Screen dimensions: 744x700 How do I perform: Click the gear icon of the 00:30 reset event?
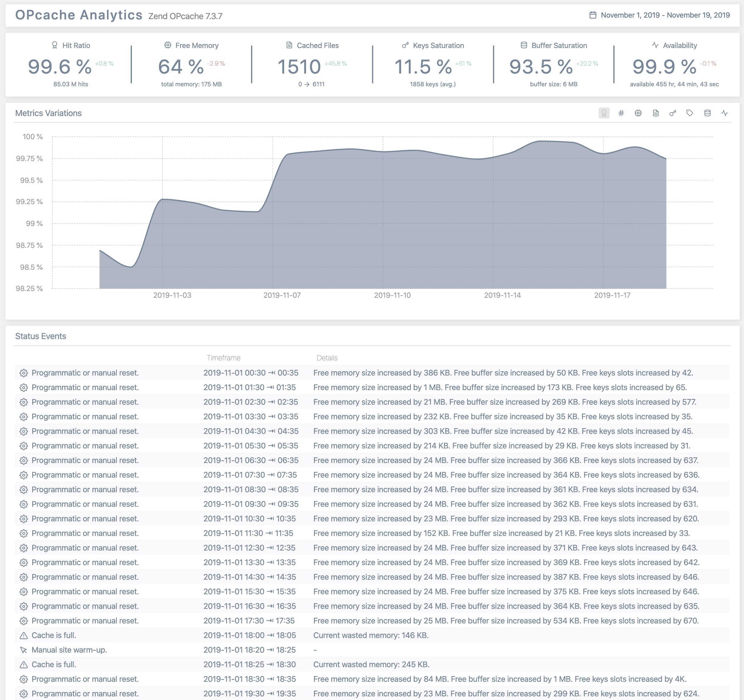pos(24,373)
